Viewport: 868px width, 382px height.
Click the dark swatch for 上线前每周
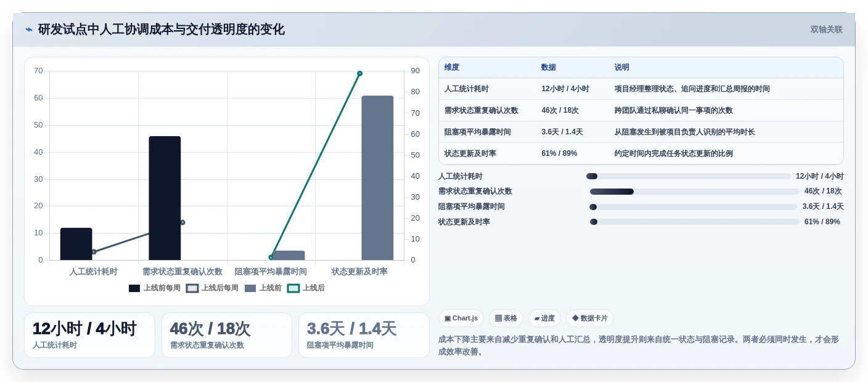(x=134, y=288)
